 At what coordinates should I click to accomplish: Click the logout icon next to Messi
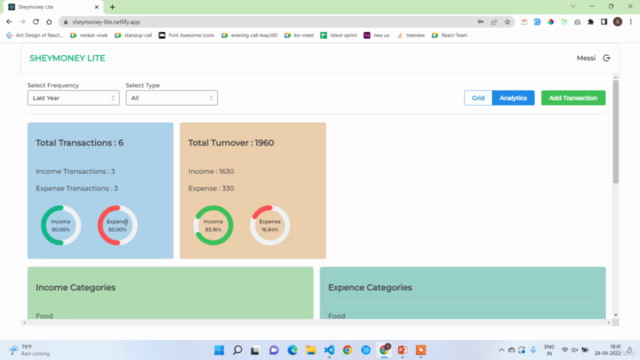[x=607, y=58]
